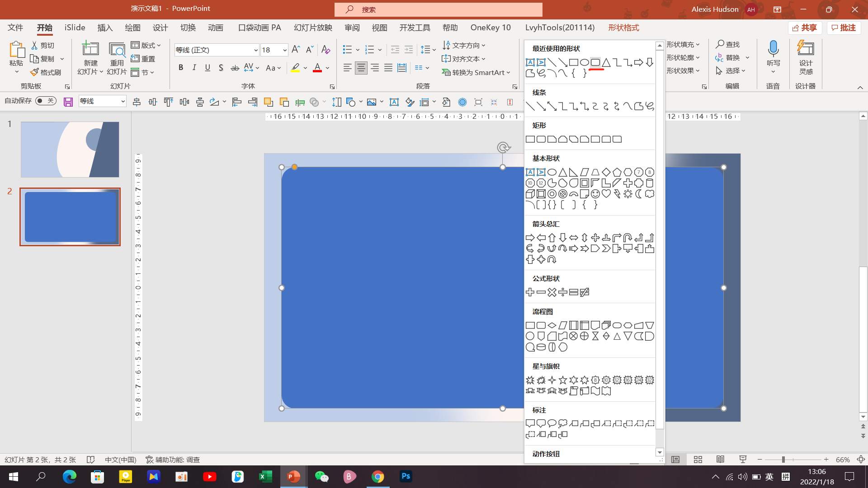Choose the 5-point star shape
Screen dimensions: 868x488
point(562,380)
